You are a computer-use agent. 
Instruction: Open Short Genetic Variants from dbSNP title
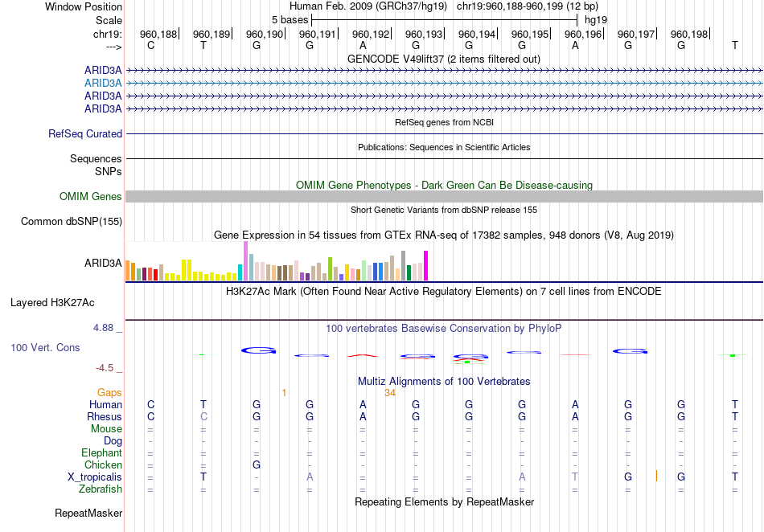[x=444, y=210]
